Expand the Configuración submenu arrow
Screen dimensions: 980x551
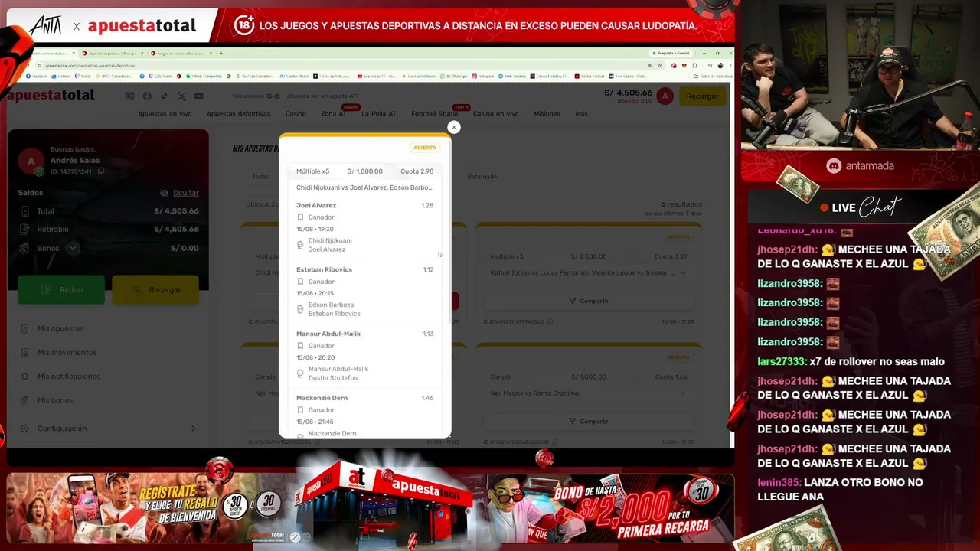pyautogui.click(x=193, y=429)
